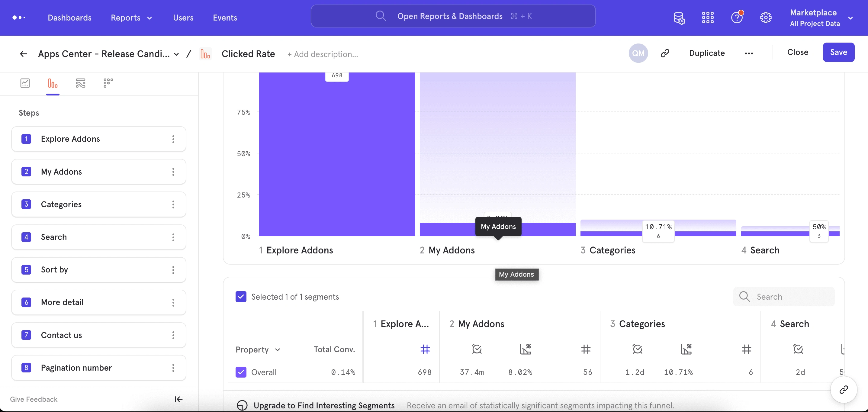The height and width of the screenshot is (412, 868).
Task: Open the Lexicon data management icon
Action: [x=679, y=18]
